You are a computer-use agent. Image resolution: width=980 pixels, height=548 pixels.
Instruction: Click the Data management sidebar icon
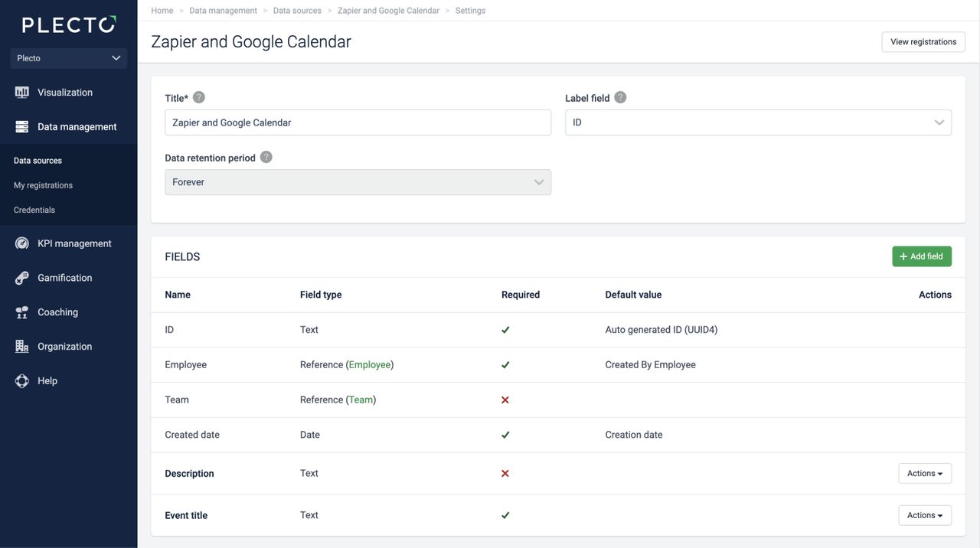point(22,127)
